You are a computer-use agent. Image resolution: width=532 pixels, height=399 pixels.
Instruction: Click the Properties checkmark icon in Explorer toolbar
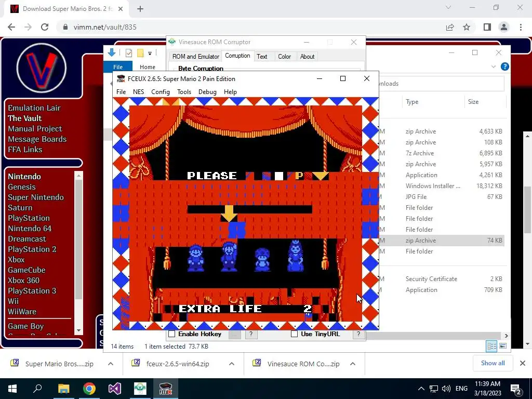[x=129, y=53]
